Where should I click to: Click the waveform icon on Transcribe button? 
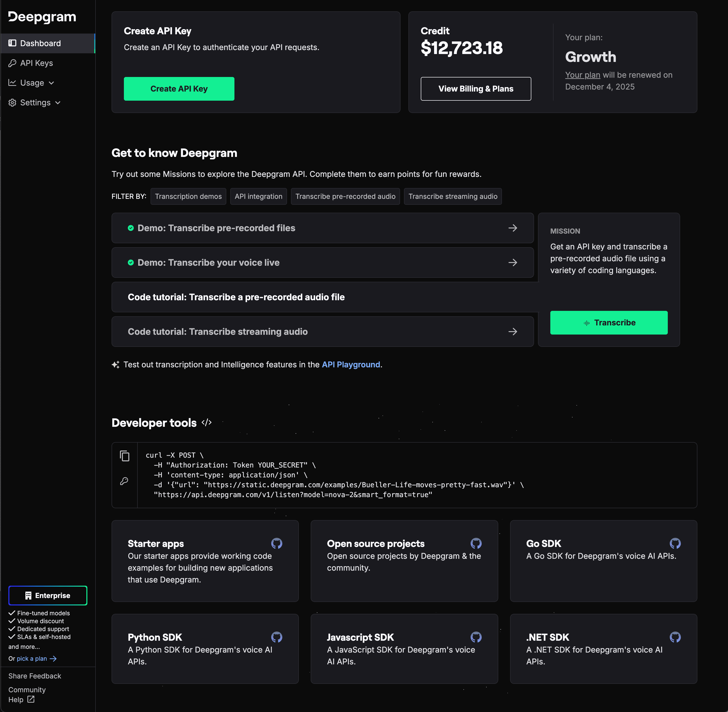tap(587, 323)
